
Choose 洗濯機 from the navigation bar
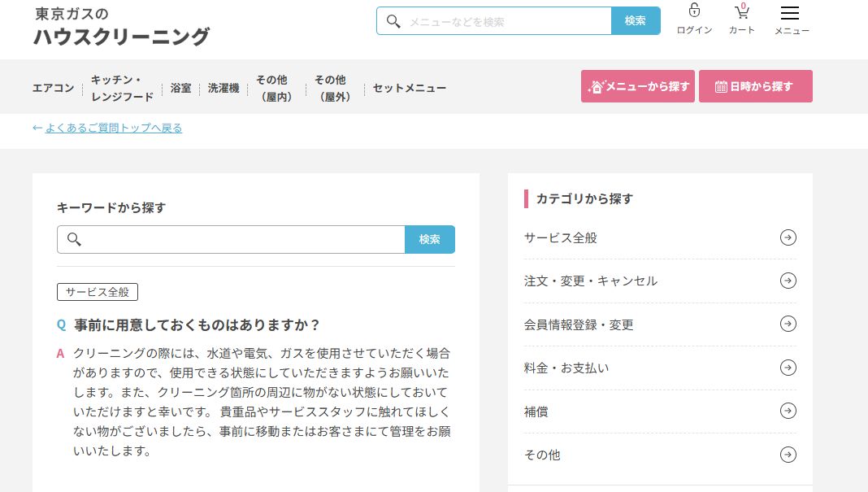coord(224,88)
